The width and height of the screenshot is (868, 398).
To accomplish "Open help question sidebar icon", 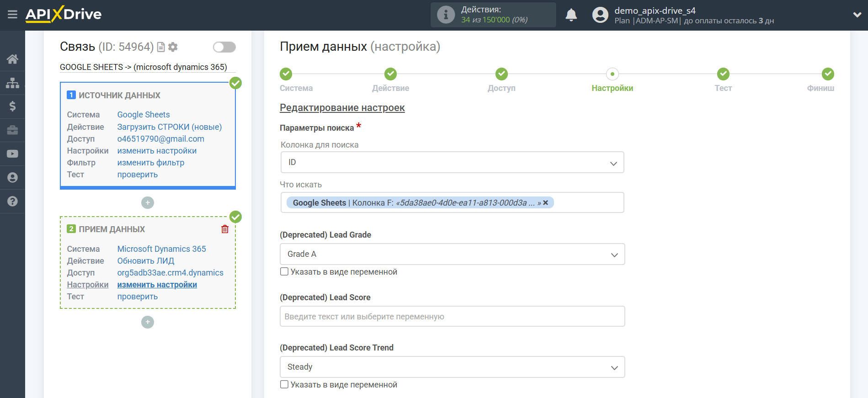I will (x=12, y=202).
